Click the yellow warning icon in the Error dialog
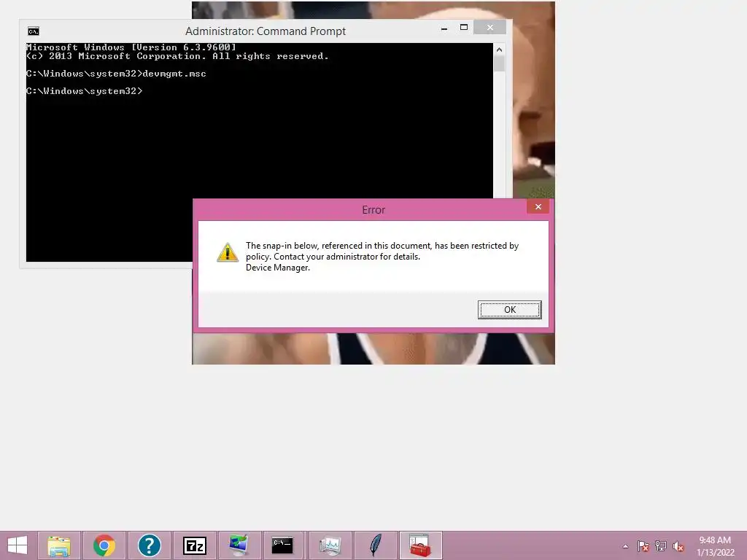 (x=228, y=252)
